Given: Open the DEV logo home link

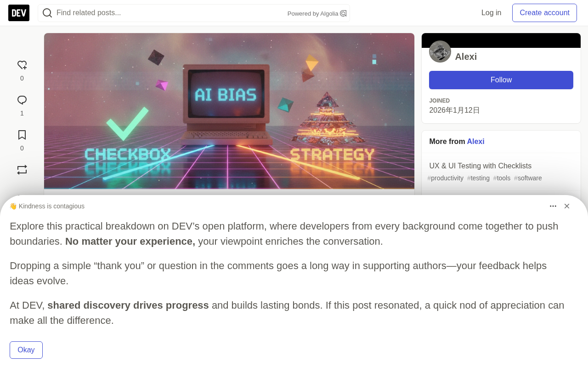Looking at the screenshot, I should point(19,13).
